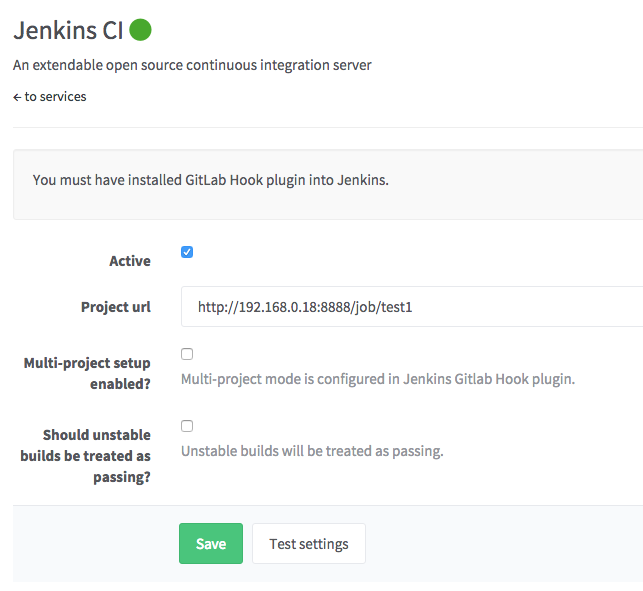
Task: Click the http://192.168.0.18:8888/job/test1 URL text
Action: (305, 307)
